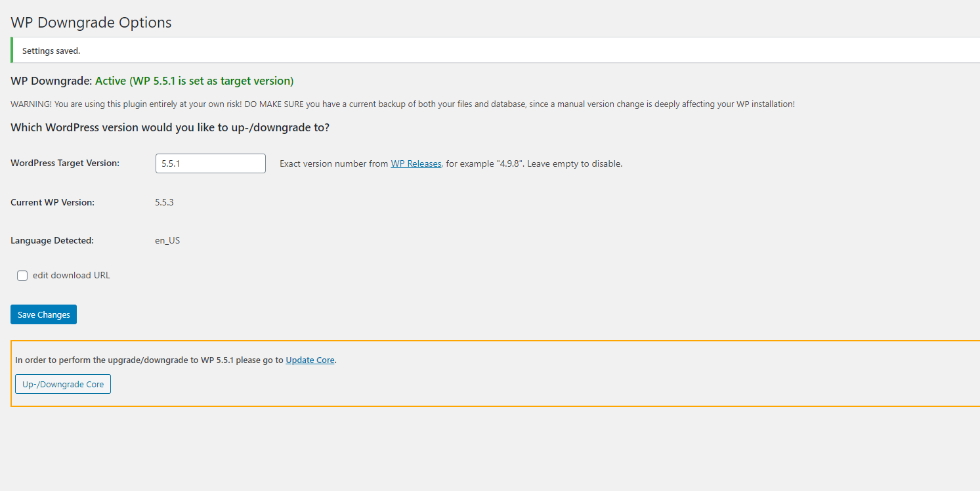Click the WARNING backup notice text
The image size is (980, 491).
(402, 104)
